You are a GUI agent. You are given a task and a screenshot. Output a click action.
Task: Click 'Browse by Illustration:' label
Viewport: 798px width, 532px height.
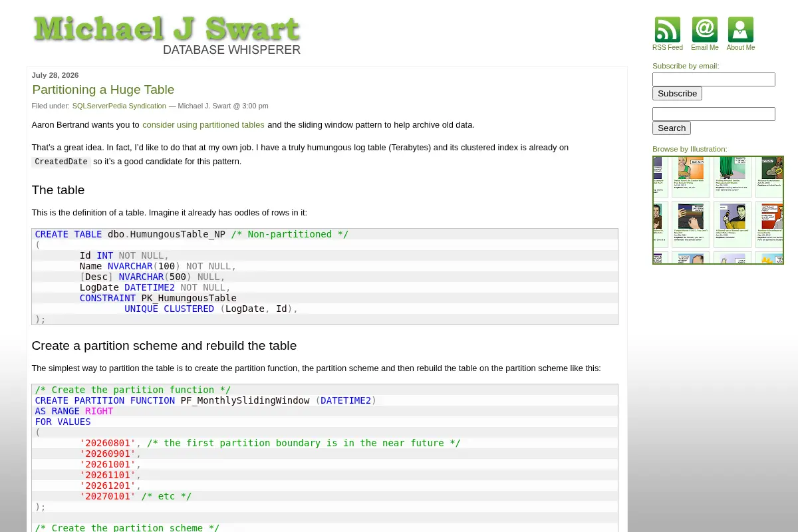point(690,149)
